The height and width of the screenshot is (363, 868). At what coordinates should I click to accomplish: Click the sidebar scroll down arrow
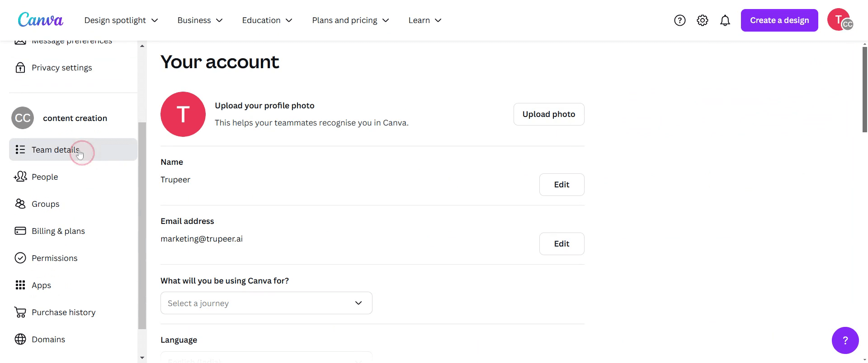[x=142, y=358]
